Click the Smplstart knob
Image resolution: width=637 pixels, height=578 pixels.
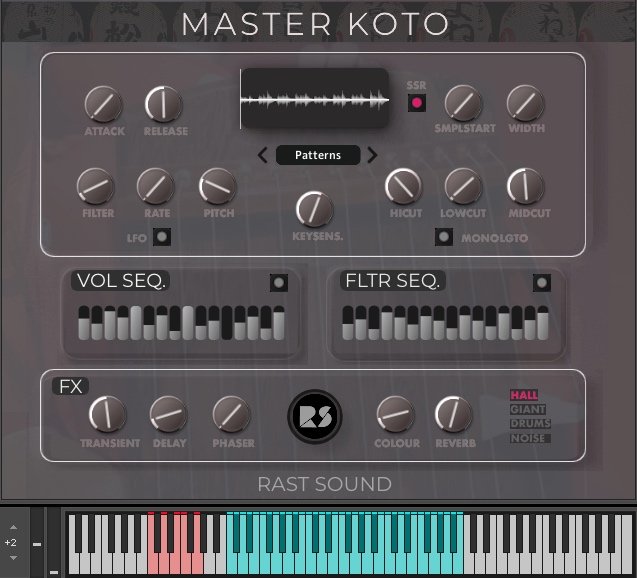463,103
